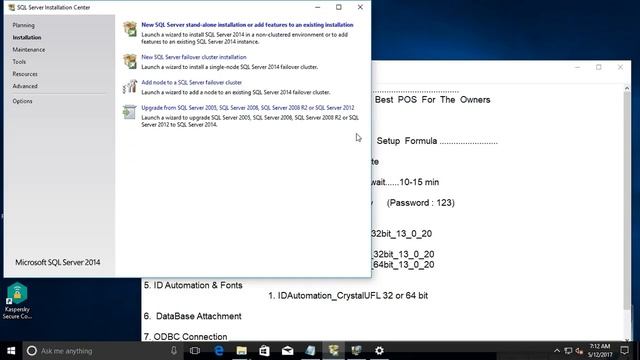Activate the Cortana microphone

(174, 351)
